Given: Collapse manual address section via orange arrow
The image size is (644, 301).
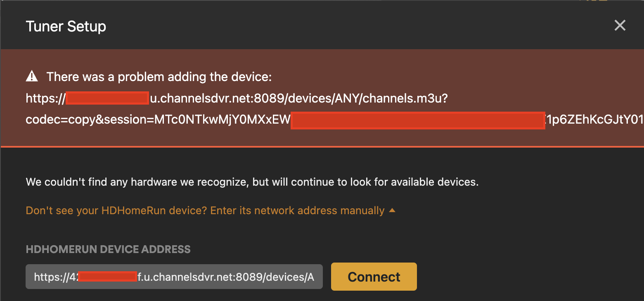Looking at the screenshot, I should pos(392,210).
